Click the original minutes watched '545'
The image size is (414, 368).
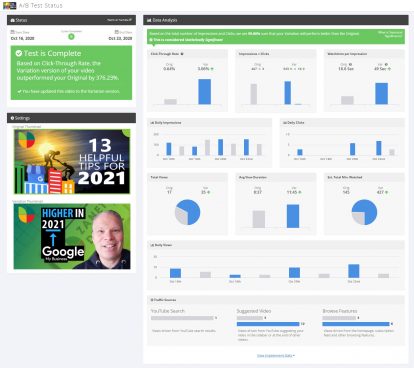tap(346, 192)
